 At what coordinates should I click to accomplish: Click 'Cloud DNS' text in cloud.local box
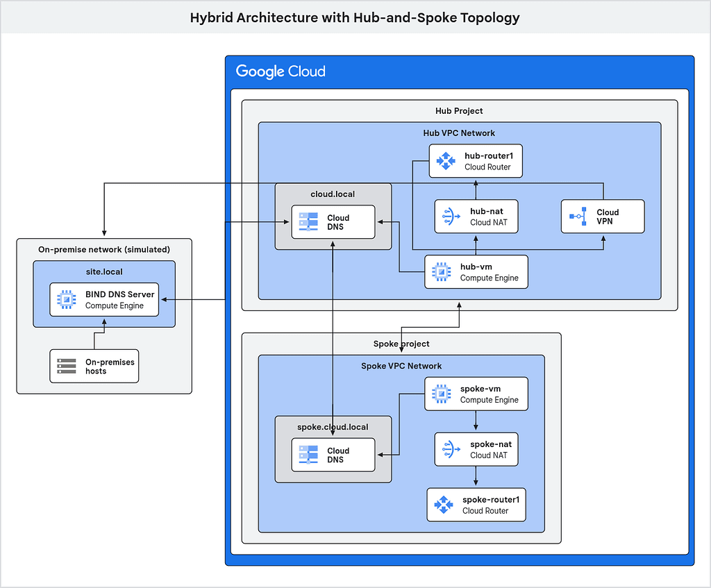pos(338,222)
